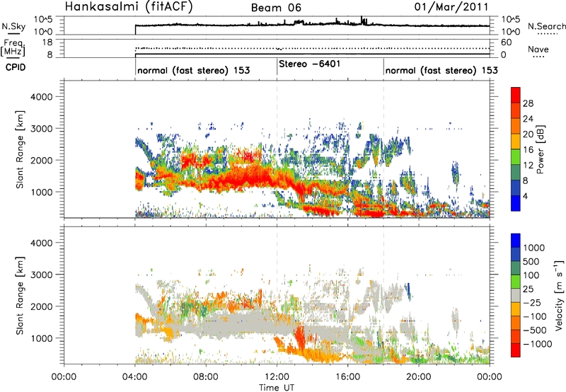The height and width of the screenshot is (392, 566).
Task: Click '4000' tick on power panel range axis
Action: tap(41, 97)
